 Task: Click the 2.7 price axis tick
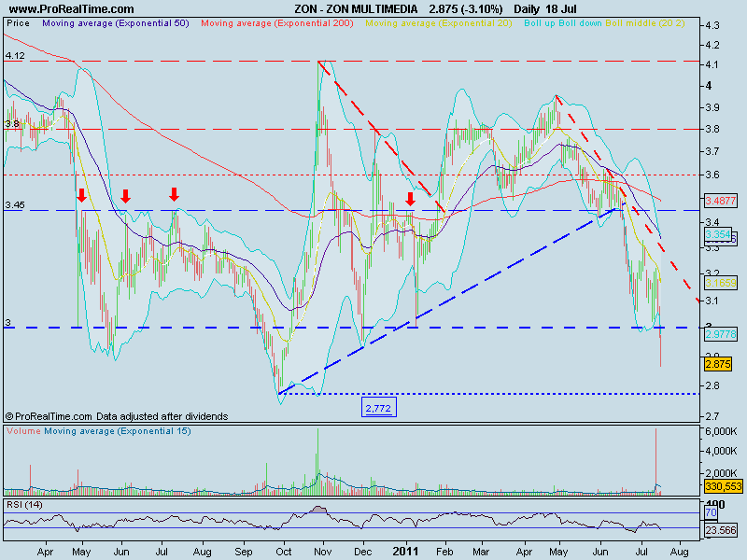712,416
